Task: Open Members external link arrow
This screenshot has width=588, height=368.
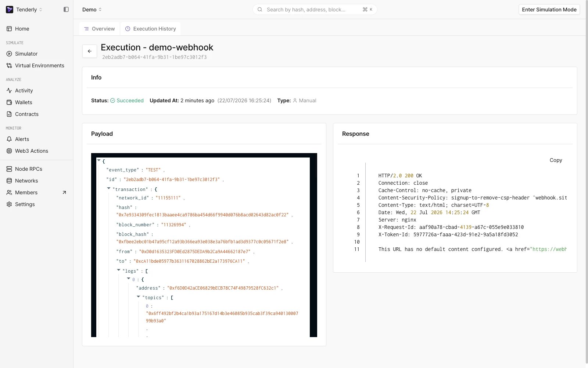Action: point(64,192)
